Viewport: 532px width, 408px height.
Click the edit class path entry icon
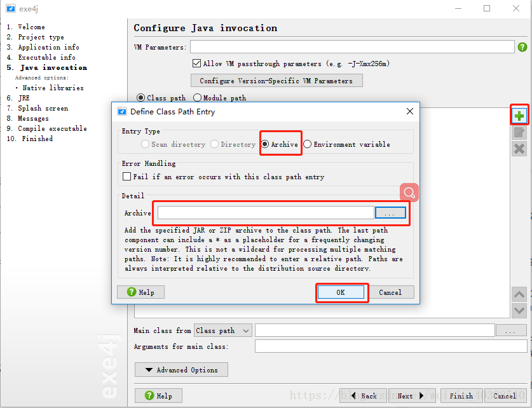[519, 133]
